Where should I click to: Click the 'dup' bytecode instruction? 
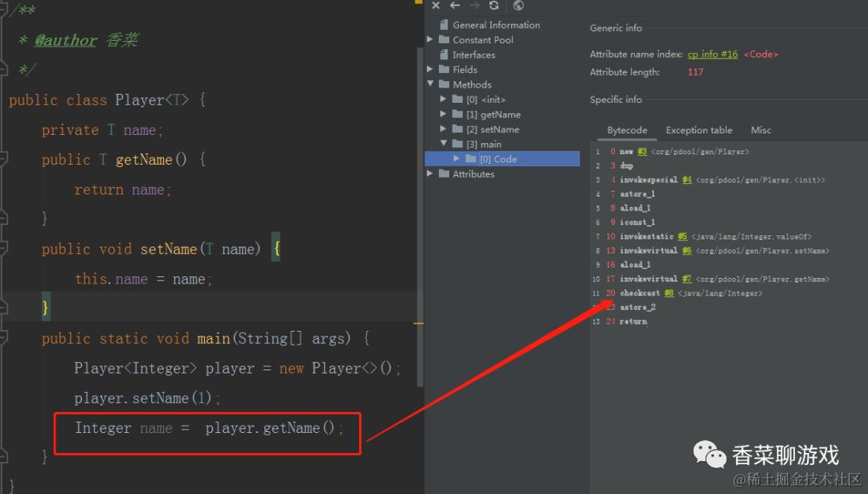(626, 165)
